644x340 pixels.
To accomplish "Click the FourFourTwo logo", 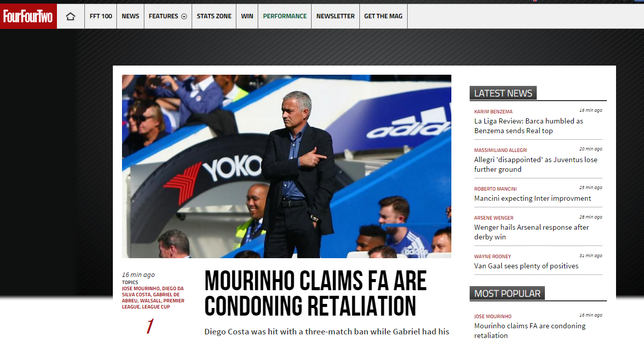I will click(x=28, y=16).
